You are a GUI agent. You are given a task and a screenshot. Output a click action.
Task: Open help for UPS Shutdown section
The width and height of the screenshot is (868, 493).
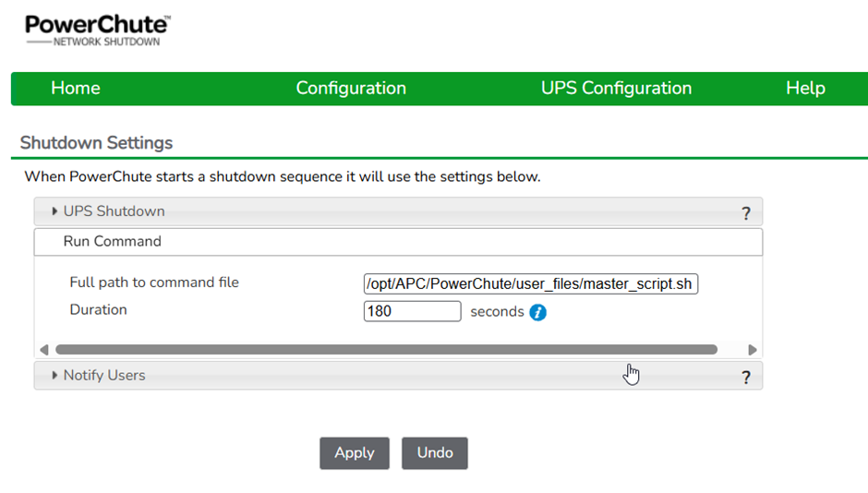tap(746, 213)
